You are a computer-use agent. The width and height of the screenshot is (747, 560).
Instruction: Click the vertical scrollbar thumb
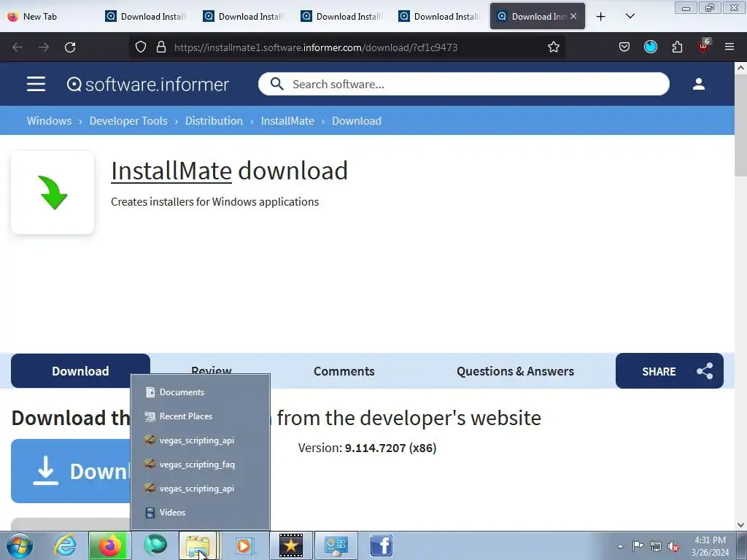741,125
